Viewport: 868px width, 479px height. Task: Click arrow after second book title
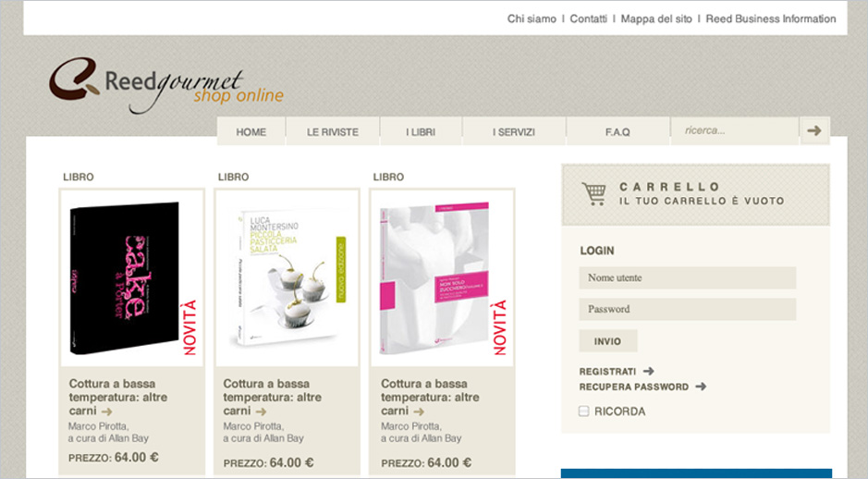tap(262, 411)
